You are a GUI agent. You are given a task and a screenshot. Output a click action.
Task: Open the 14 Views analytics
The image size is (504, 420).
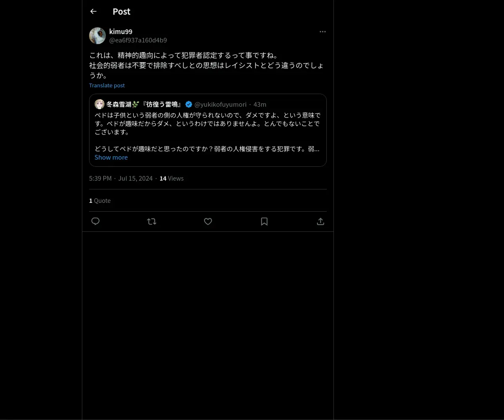pos(171,178)
